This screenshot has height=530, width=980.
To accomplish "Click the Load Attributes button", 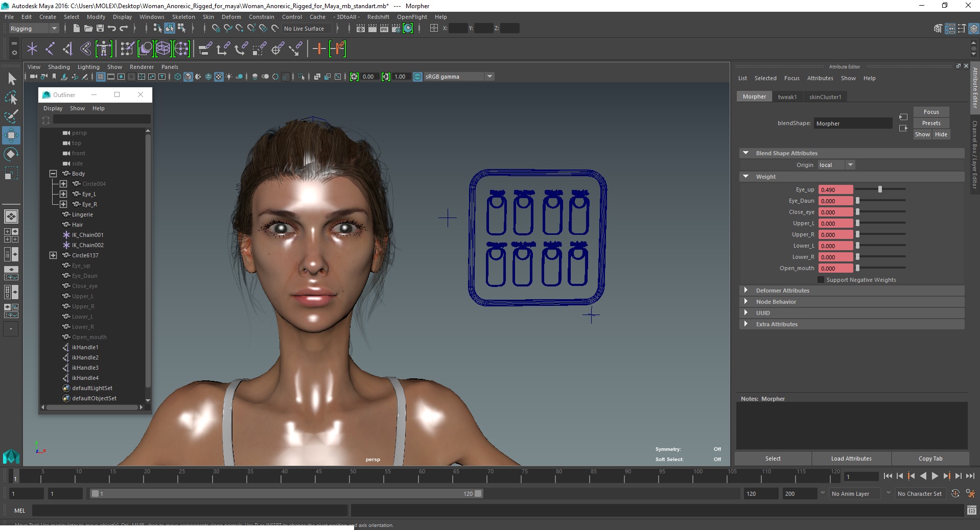I will click(x=851, y=459).
